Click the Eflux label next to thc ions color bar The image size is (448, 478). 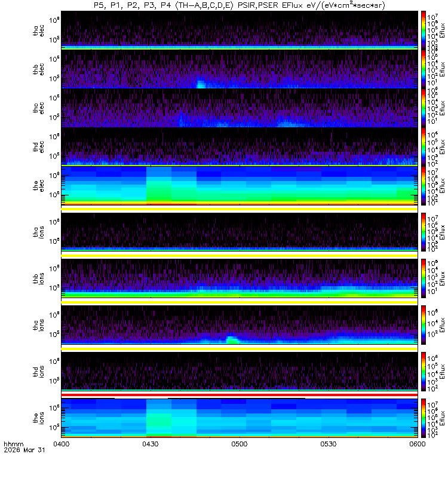click(x=442, y=325)
